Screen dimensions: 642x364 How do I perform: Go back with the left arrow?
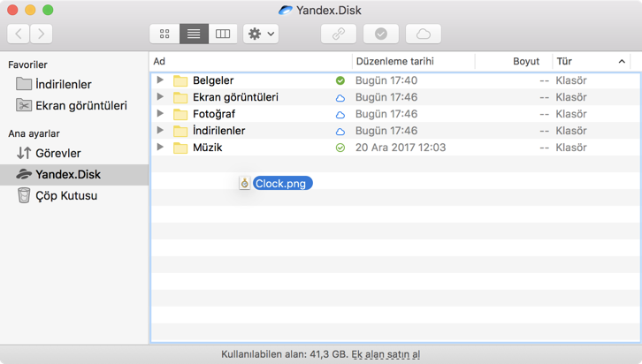click(x=19, y=34)
